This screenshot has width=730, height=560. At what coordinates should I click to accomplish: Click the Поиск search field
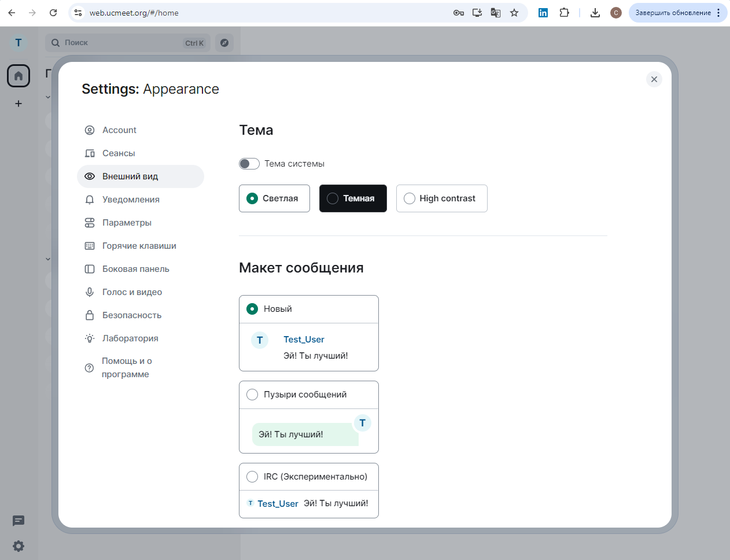pos(127,42)
